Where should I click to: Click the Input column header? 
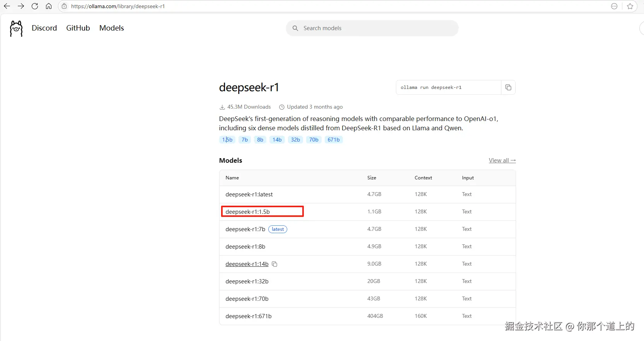tap(468, 178)
